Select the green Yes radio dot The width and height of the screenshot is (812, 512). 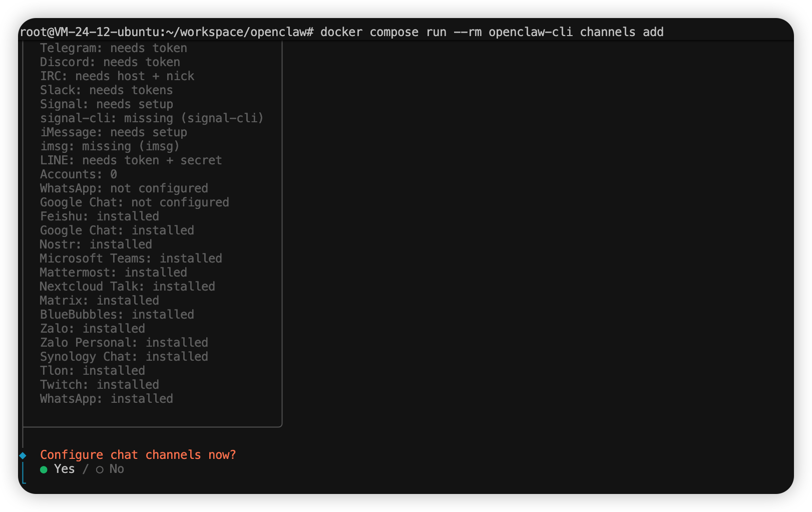click(x=44, y=469)
